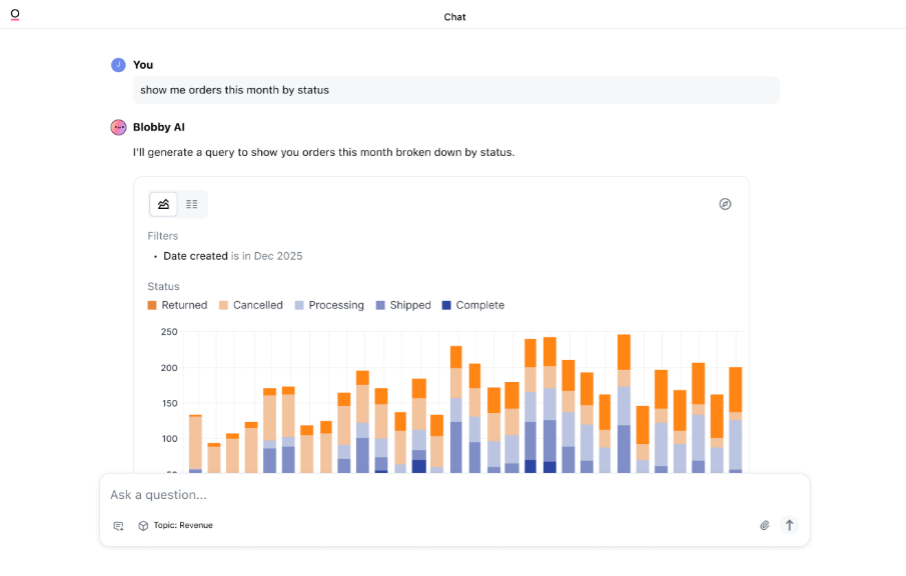This screenshot has width=906, height=576.
Task: Open the Dec 2025 date filter
Action: click(275, 256)
